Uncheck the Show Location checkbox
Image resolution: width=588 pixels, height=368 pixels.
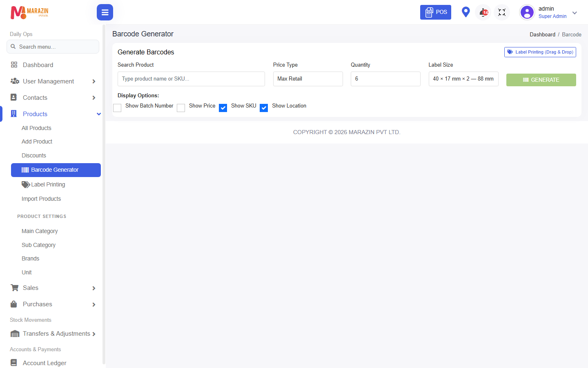click(x=264, y=108)
